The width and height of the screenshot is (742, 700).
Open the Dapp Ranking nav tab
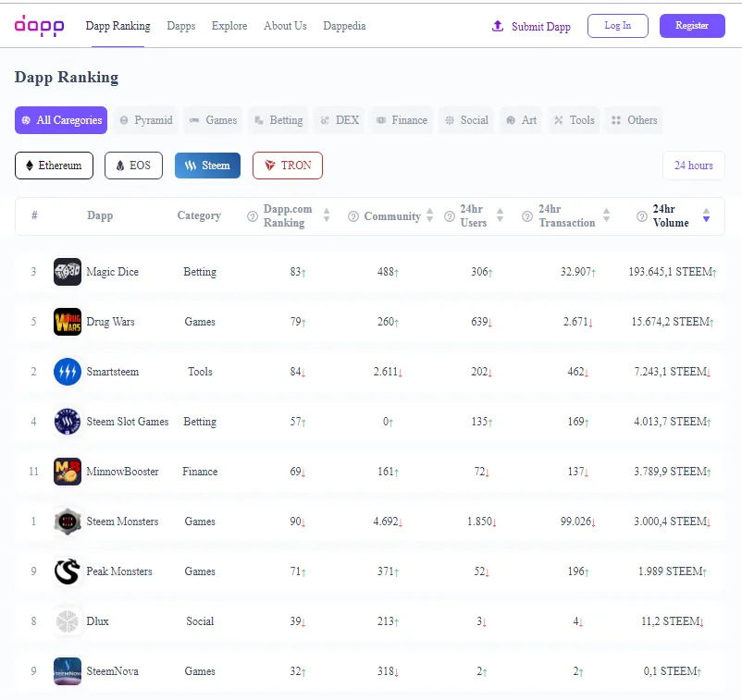[117, 26]
